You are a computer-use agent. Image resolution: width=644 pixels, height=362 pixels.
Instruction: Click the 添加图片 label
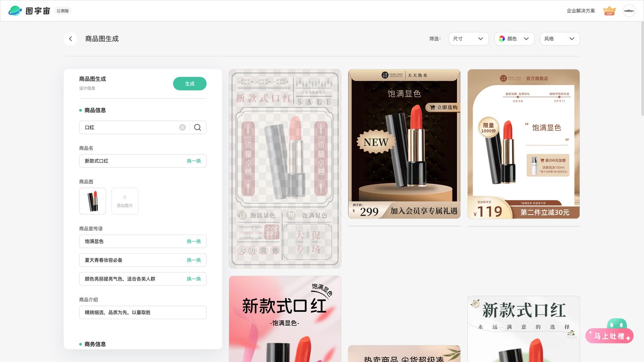coord(125,206)
